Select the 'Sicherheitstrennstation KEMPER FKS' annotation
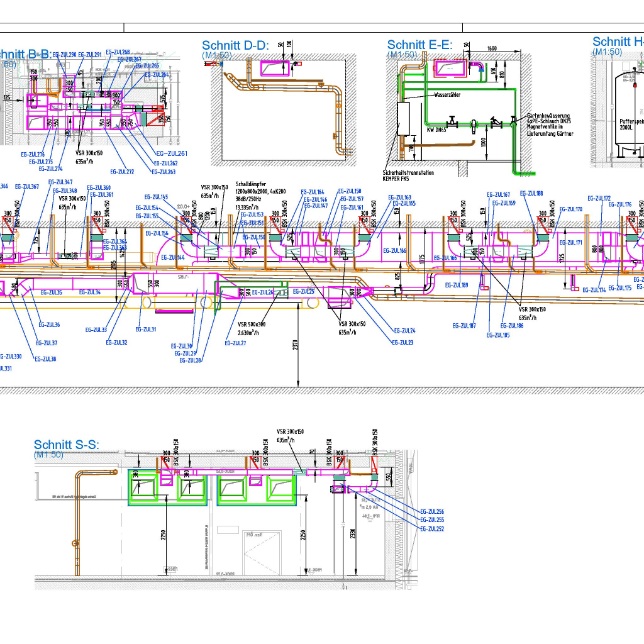The height and width of the screenshot is (644, 644). (x=409, y=175)
